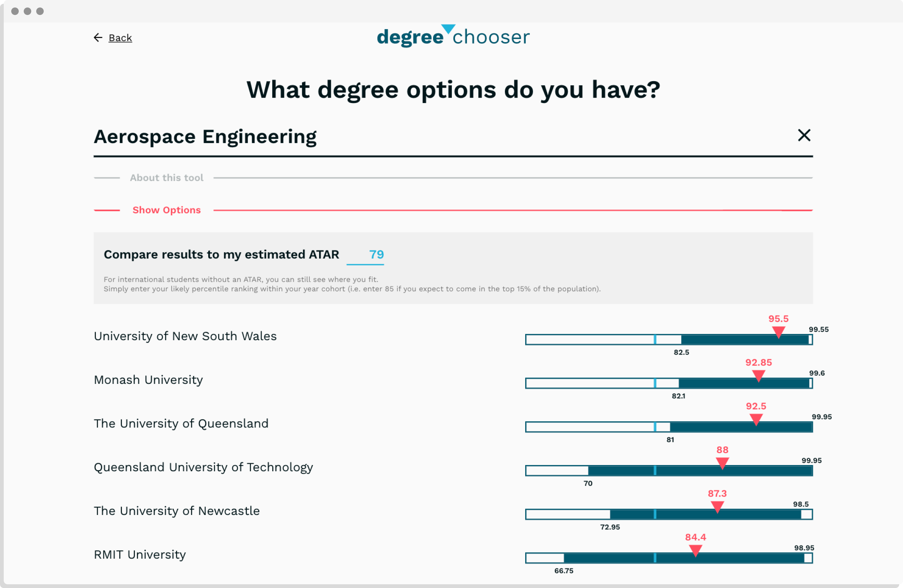Click the 88 marker on QUT bar

coord(722,463)
